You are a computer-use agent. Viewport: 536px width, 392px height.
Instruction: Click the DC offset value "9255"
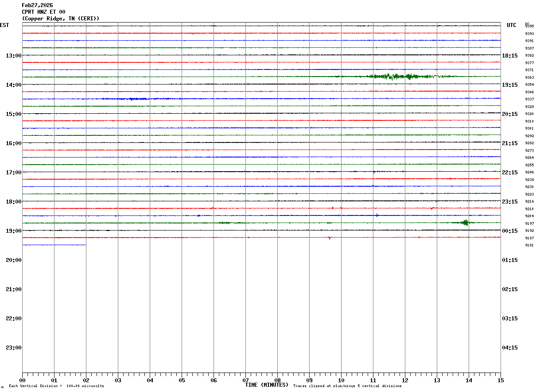click(x=529, y=165)
